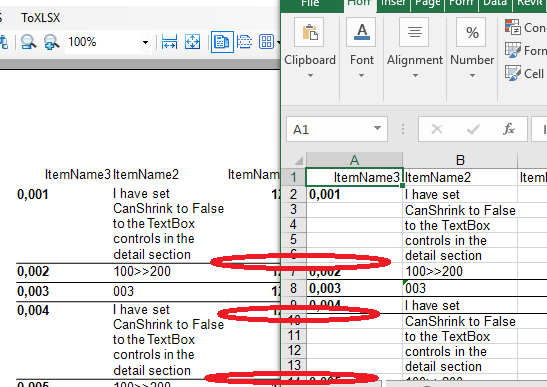Switch to the Data ribbon tab
The height and width of the screenshot is (387, 547).
(x=495, y=4)
